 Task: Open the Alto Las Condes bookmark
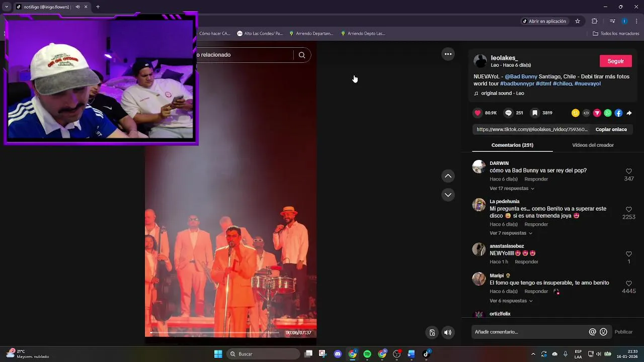tap(260, 34)
